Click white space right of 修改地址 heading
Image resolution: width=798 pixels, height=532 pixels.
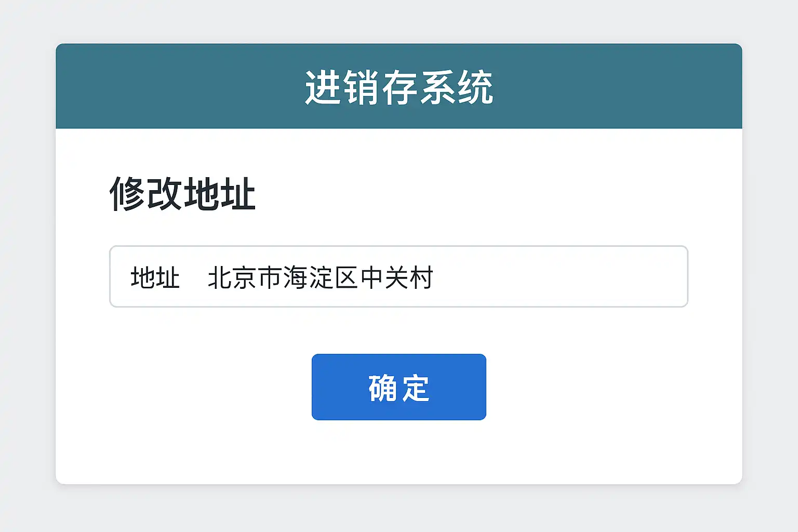pos(468,194)
